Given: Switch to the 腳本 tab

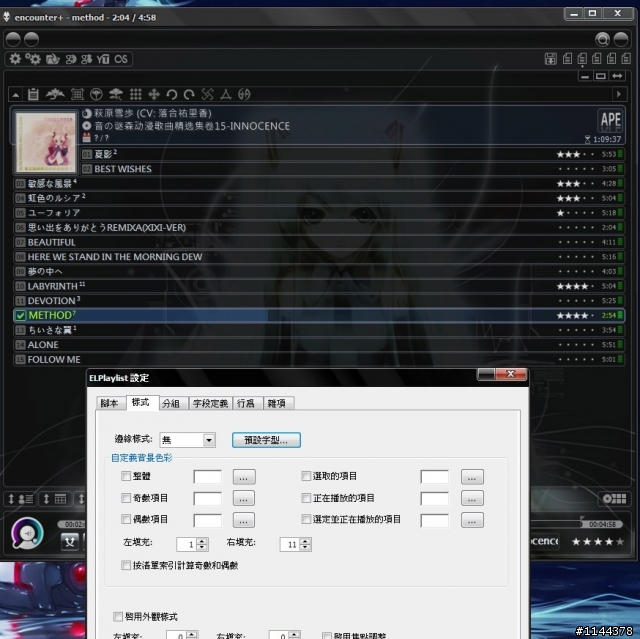Looking at the screenshot, I should pyautogui.click(x=109, y=403).
